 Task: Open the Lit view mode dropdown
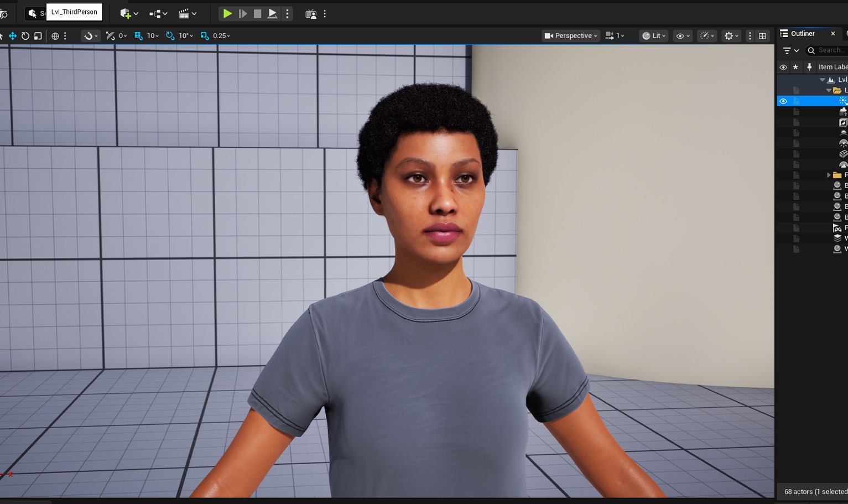[x=653, y=35]
